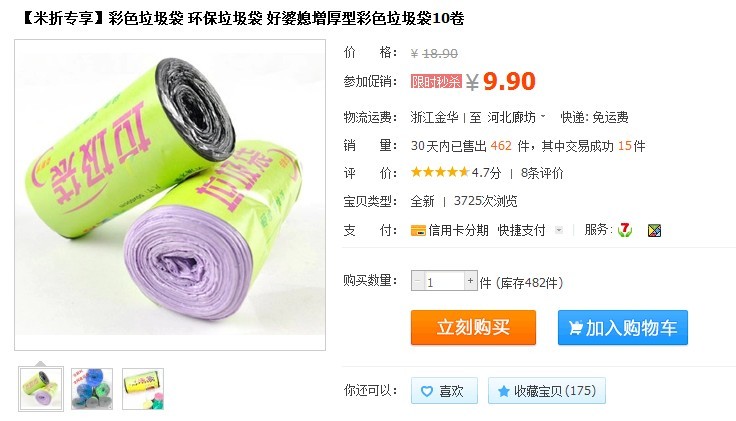Click the cart icon on 加入购物车

coord(575,327)
